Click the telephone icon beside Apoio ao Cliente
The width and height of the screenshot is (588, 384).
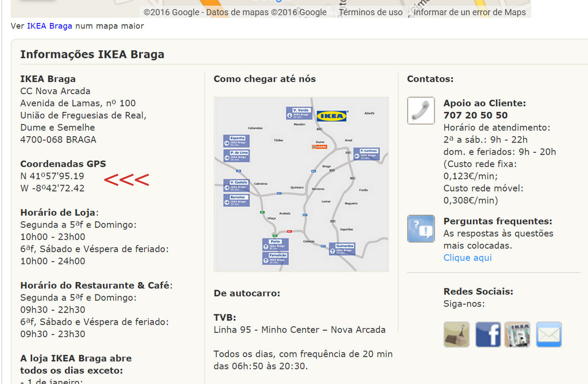click(x=421, y=111)
